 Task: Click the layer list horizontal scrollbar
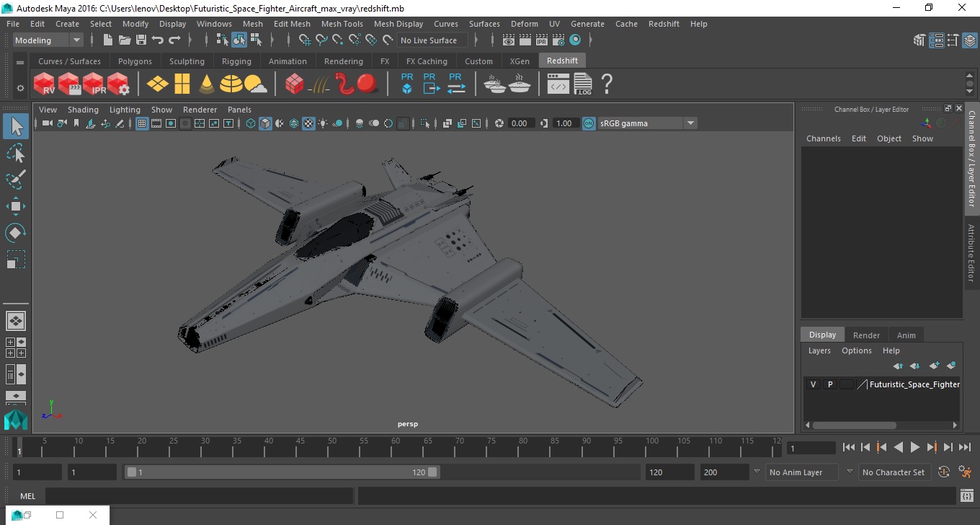point(854,425)
